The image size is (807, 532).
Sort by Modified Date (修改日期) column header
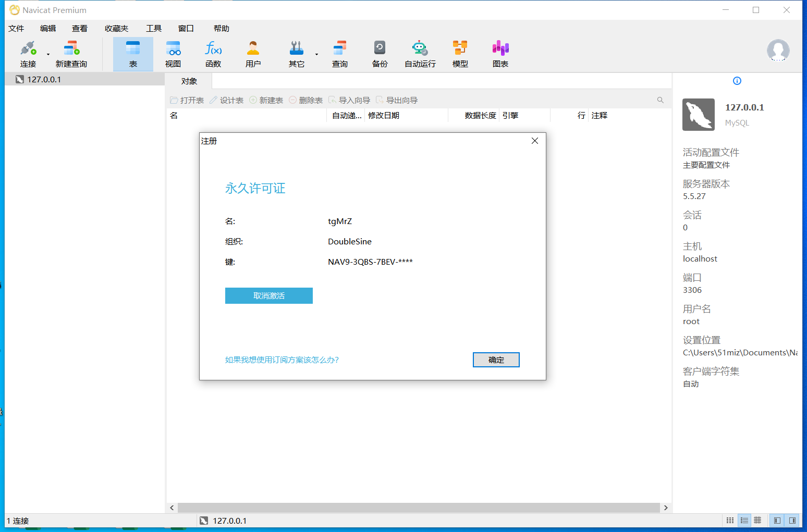click(x=406, y=115)
